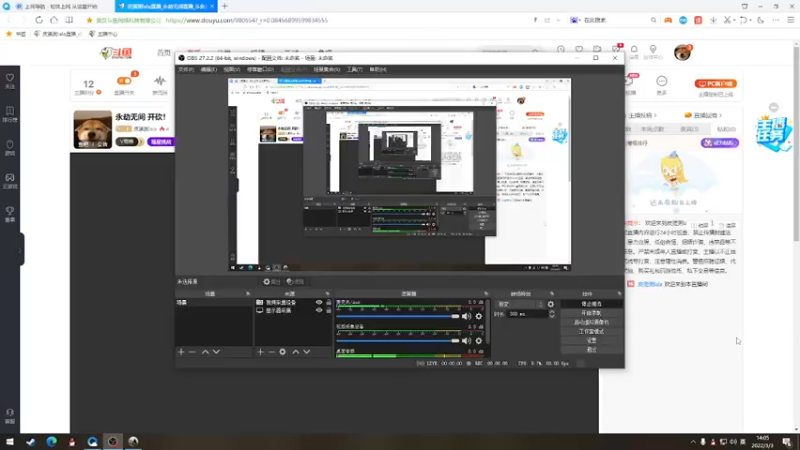The width and height of the screenshot is (800, 450).
Task: Open Douyu 首页 navigation link
Action: [x=164, y=53]
